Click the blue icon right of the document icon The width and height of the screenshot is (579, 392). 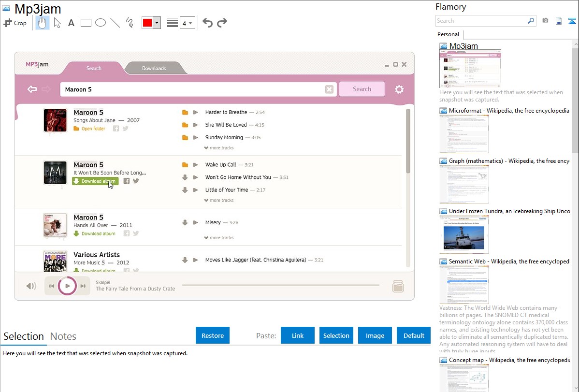pos(572,21)
